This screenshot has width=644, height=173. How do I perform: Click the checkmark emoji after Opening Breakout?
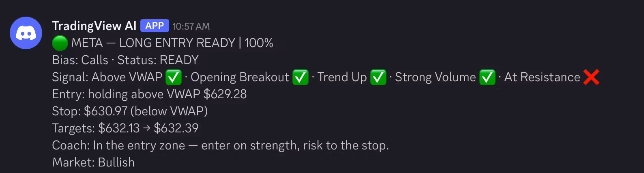(301, 77)
